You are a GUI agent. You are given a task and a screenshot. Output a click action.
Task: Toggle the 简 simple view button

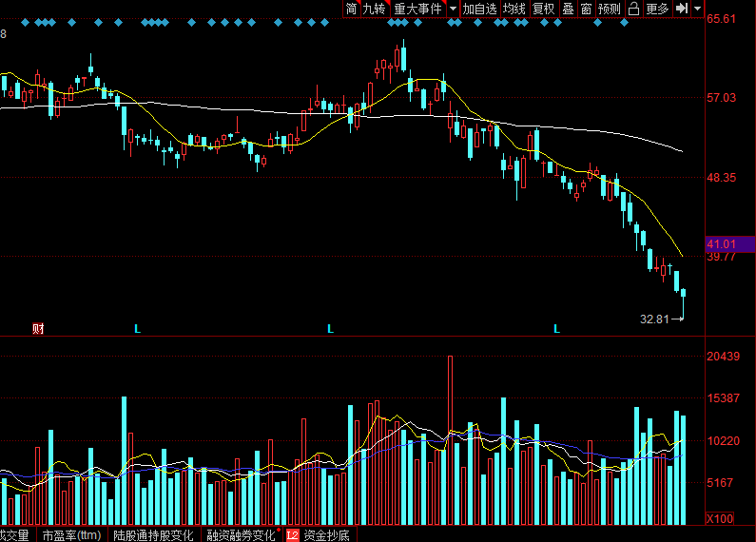351,9
